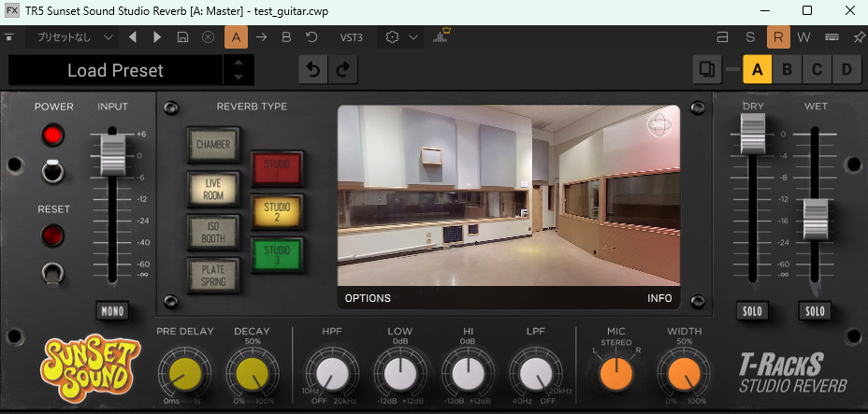The image size is (868, 414).
Task: Click the LPF knob
Action: 536,374
